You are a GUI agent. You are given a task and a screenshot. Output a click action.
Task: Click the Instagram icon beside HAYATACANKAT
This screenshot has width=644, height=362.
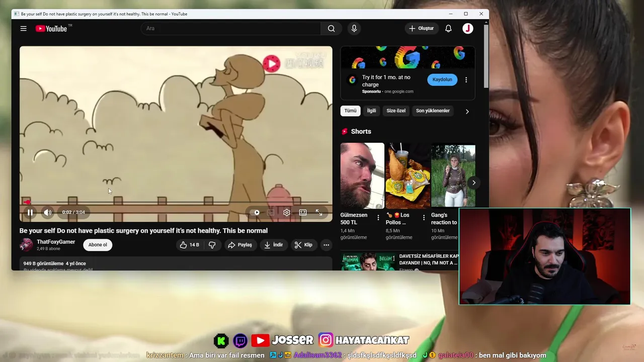[326, 340]
